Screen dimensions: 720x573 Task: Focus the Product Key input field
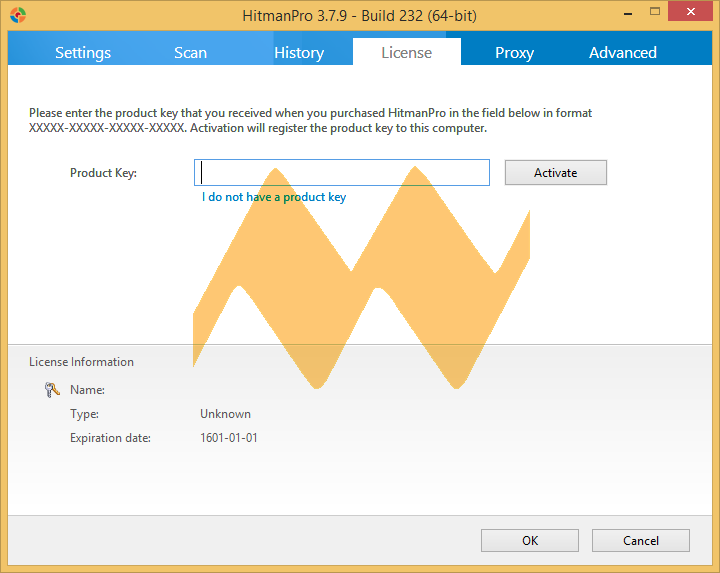pyautogui.click(x=342, y=173)
